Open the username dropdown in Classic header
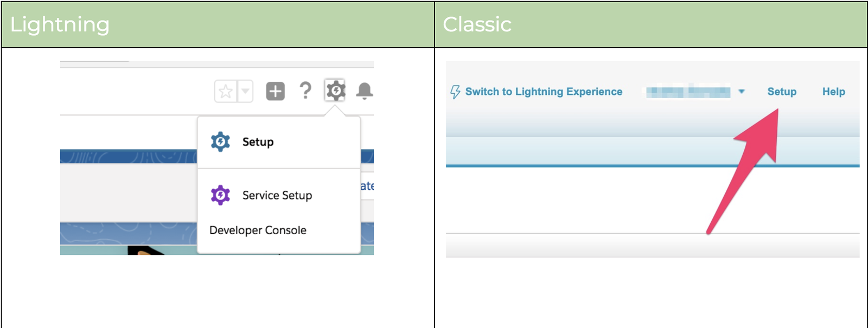The width and height of the screenshot is (868, 328). click(x=742, y=92)
